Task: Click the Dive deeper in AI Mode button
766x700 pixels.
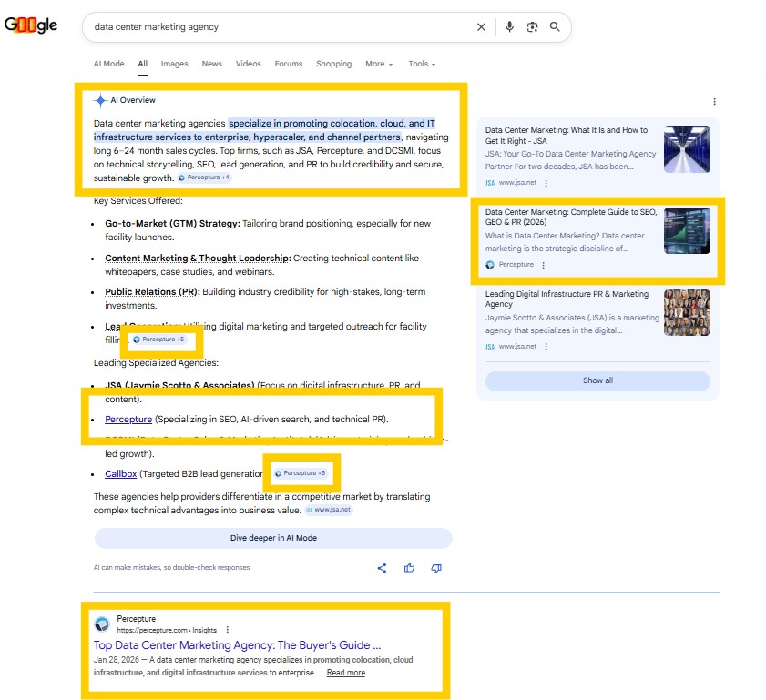Action: (272, 538)
